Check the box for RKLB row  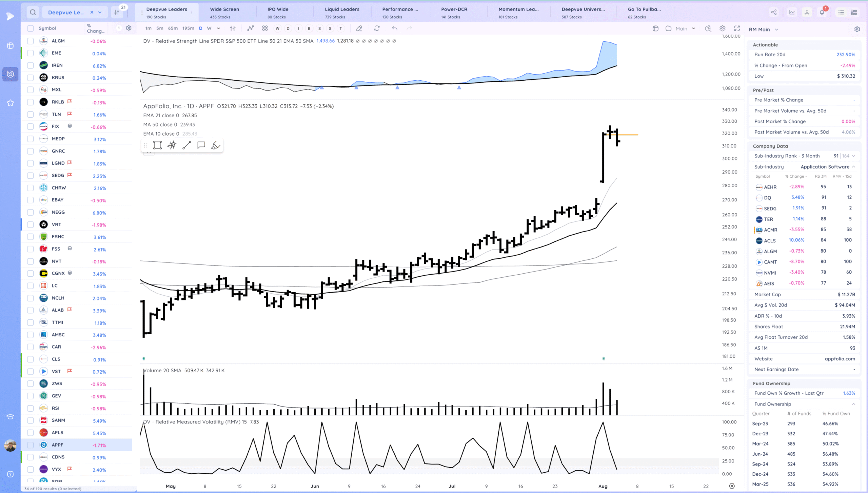31,102
